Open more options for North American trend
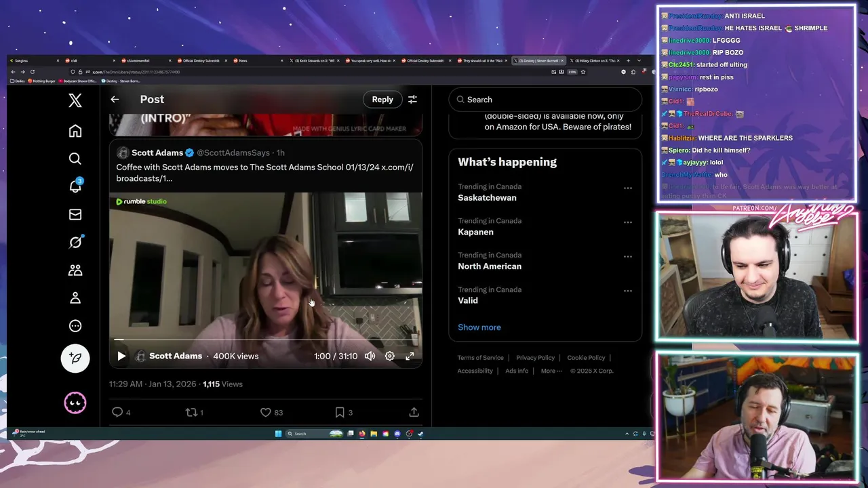Viewport: 868px width, 488px height. pos(628,257)
